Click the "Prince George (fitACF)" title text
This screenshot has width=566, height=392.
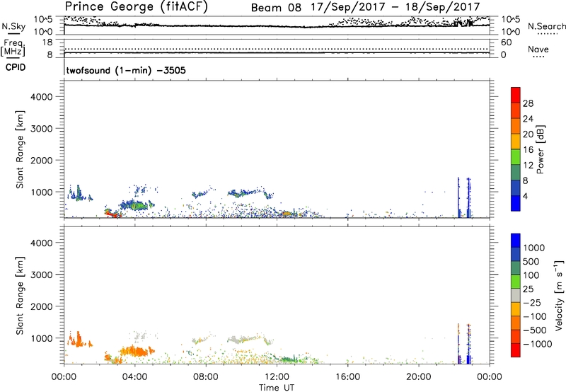(x=137, y=7)
